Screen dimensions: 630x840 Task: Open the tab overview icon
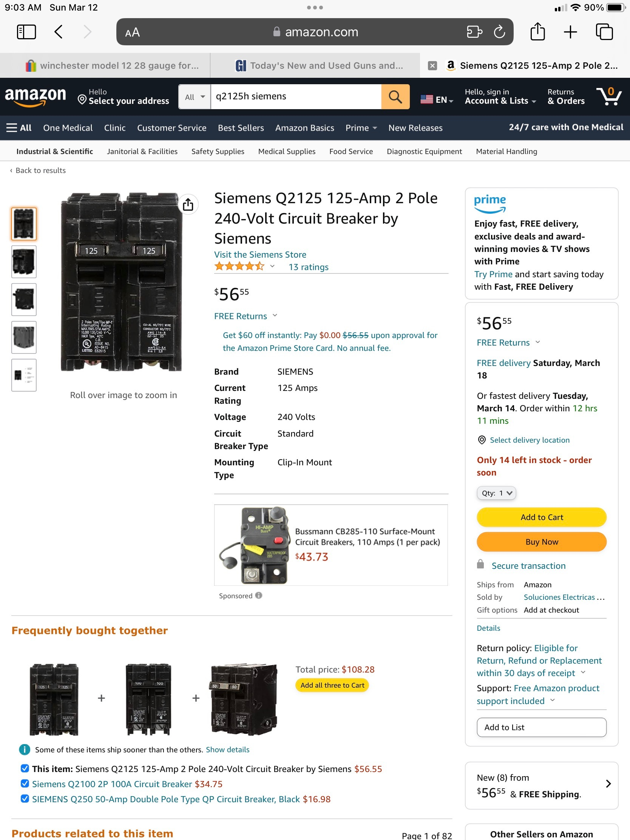[x=604, y=32]
